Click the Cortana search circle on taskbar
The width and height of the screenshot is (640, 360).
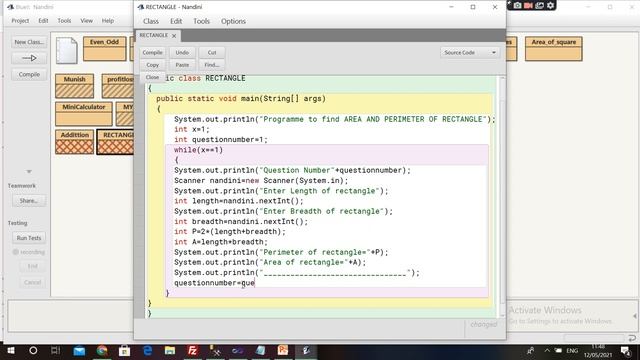click(x=33, y=351)
